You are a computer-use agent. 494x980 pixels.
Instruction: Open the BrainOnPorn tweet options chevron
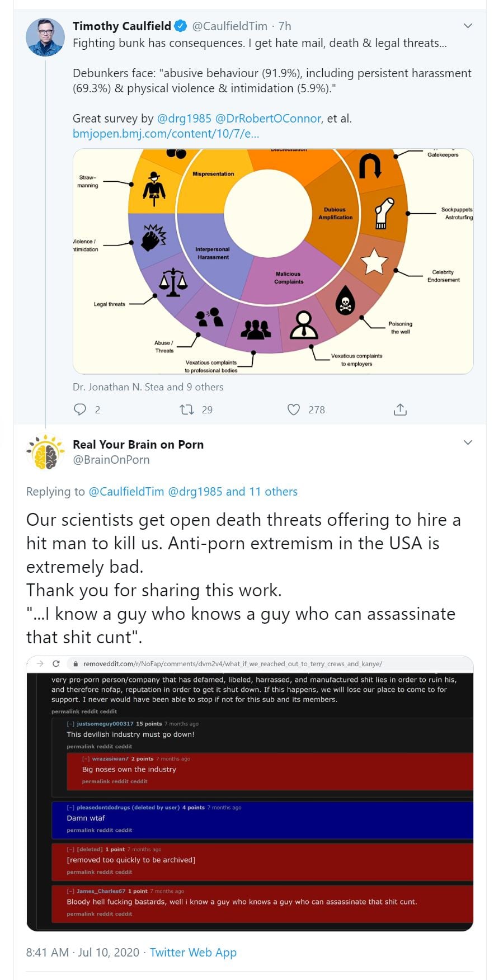click(x=468, y=442)
